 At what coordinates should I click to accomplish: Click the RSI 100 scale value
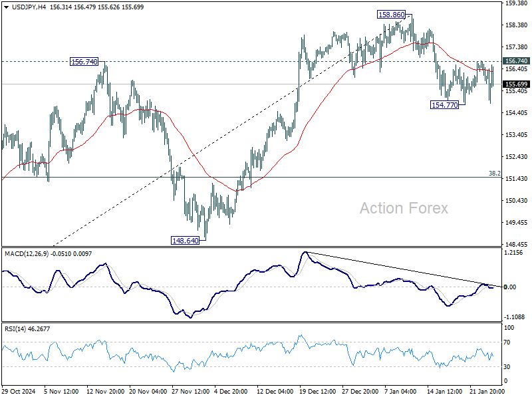pos(509,328)
